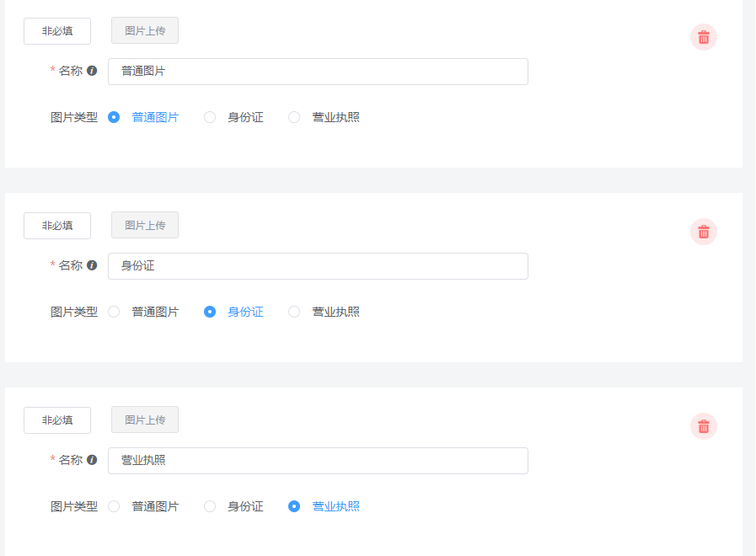Image resolution: width=756 pixels, height=556 pixels.
Task: Click the 非必填 button in the 普通图片 card
Action: point(57,31)
